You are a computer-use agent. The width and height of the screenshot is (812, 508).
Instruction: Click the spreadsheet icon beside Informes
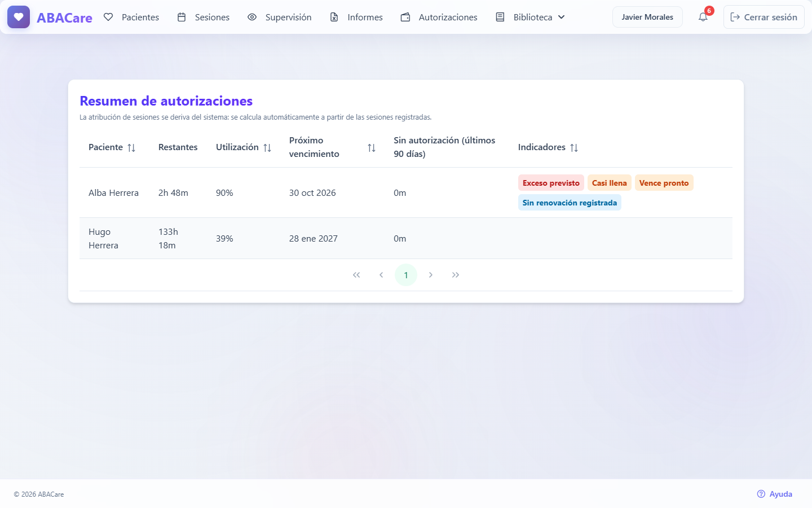[334, 17]
